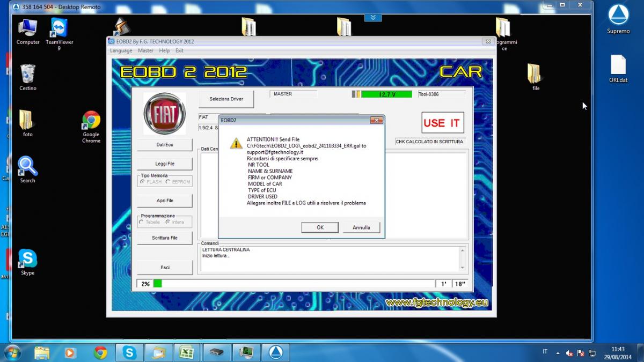Screen dimensions: 644x362
Task: Select the EEPROM memory radio button
Action: (x=168, y=182)
